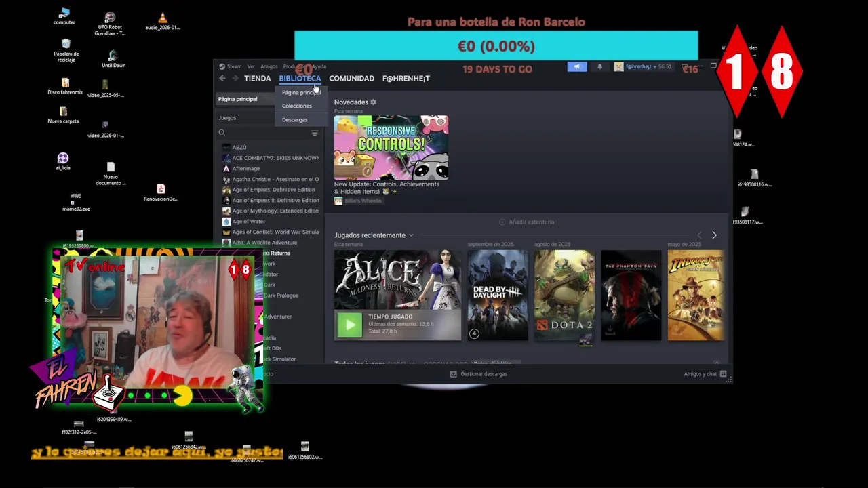Click the green play button for Alice
This screenshot has height=488, width=868.
pos(350,325)
